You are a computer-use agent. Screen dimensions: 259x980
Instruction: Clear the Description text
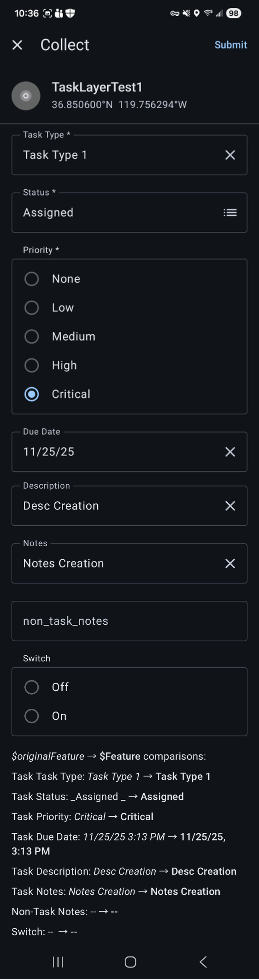tap(230, 506)
